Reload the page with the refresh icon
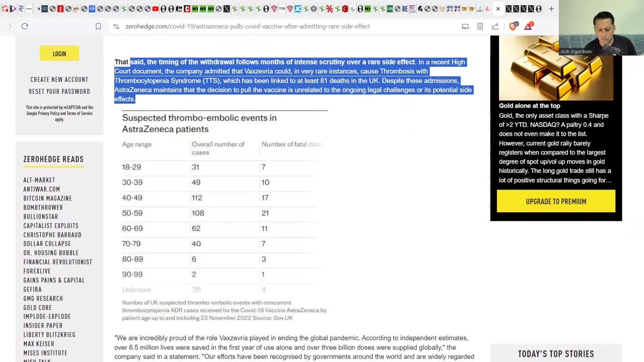This screenshot has width=644, height=362. coord(25,26)
